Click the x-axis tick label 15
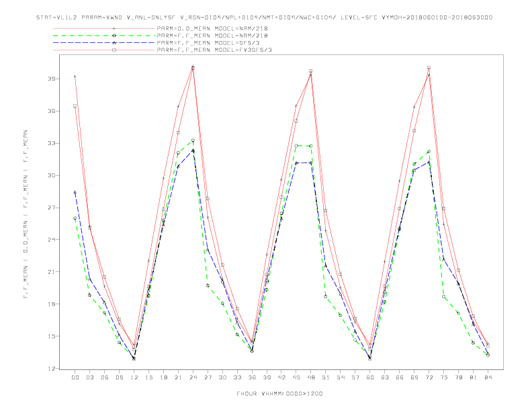 pos(148,377)
